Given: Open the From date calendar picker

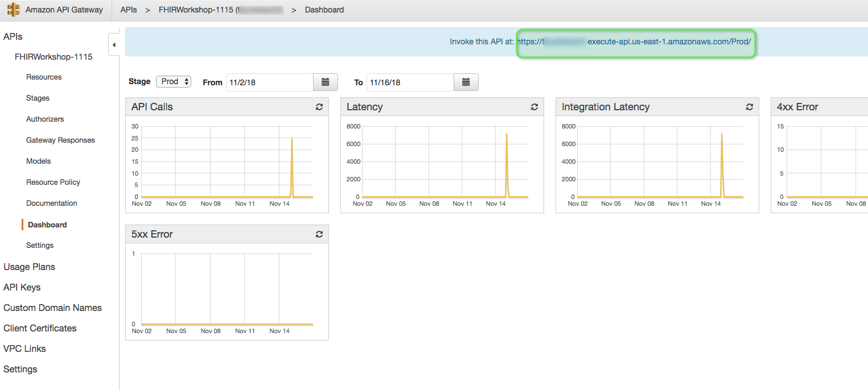Looking at the screenshot, I should [x=326, y=82].
